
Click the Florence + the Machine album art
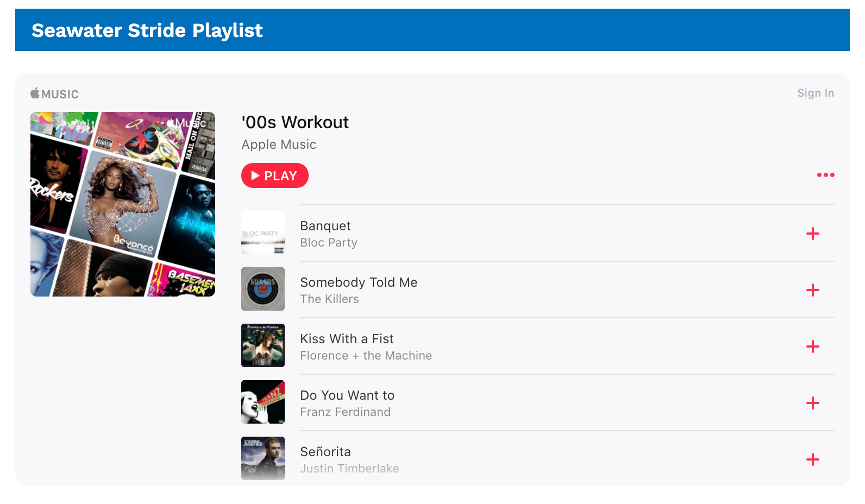(263, 345)
